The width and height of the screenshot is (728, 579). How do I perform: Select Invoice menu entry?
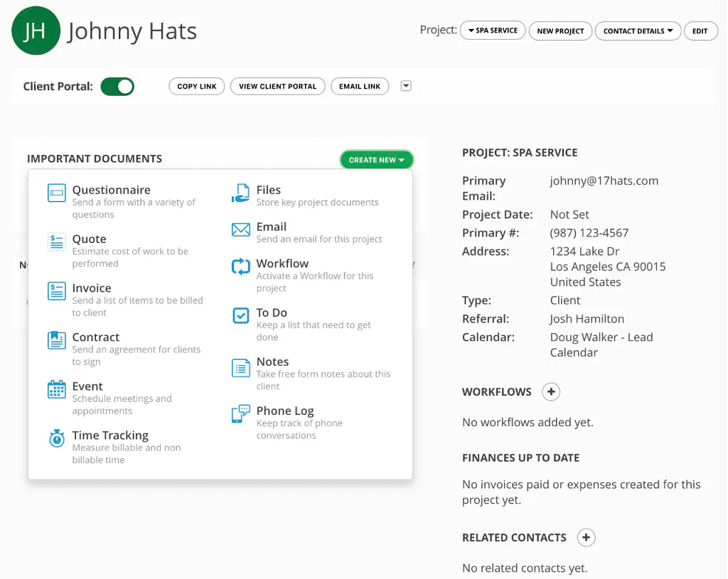[x=126, y=301]
